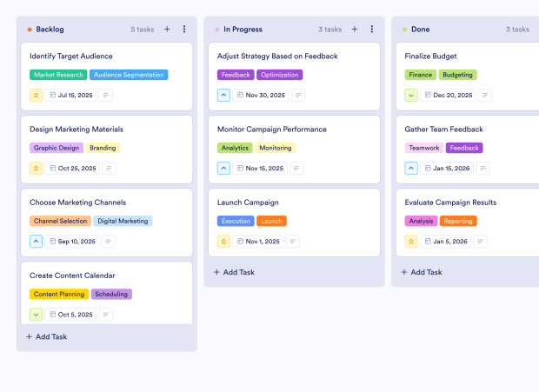Click priority icon on Identify Target Audience

click(x=37, y=96)
